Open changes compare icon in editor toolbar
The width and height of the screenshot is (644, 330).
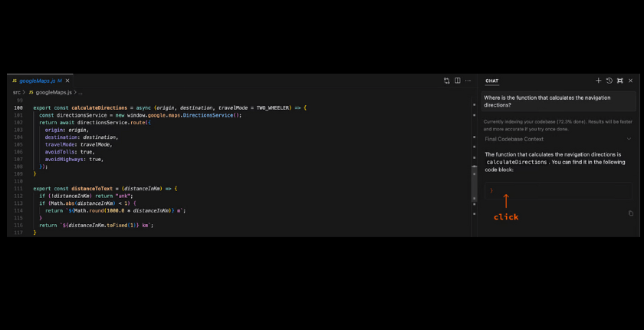coord(447,81)
